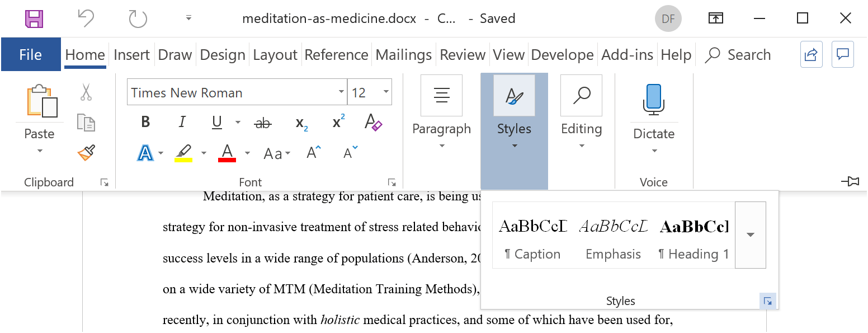Click the Dictate microphone icon

[654, 100]
